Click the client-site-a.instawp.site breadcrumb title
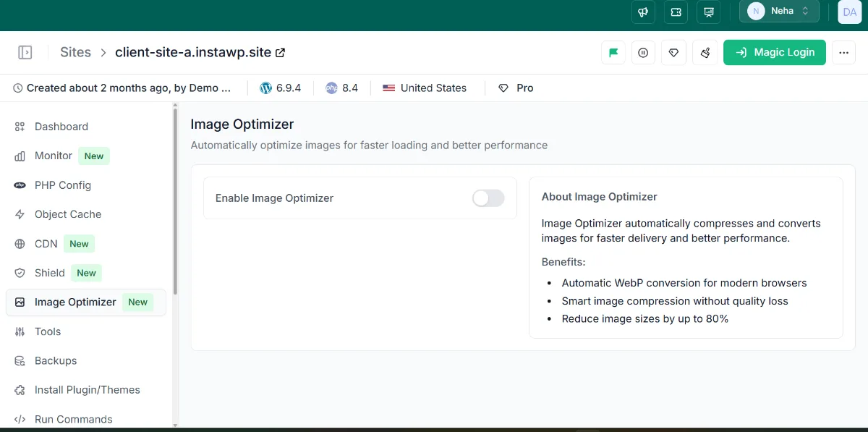The image size is (868, 432). (193, 52)
